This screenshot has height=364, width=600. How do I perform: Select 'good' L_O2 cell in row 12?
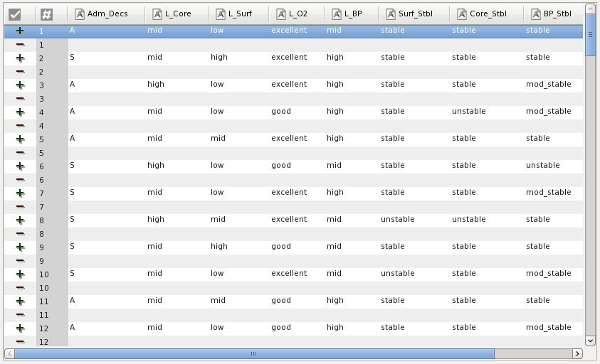click(281, 328)
